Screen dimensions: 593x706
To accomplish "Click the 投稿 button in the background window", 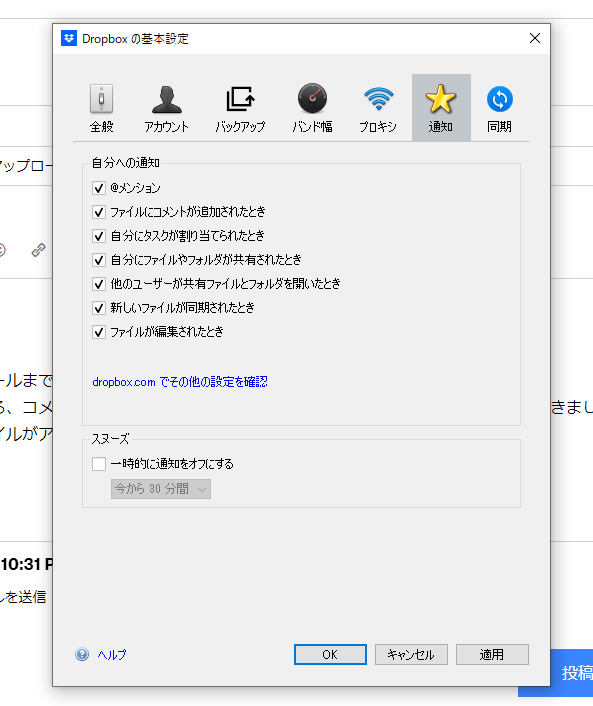I will click(x=572, y=673).
